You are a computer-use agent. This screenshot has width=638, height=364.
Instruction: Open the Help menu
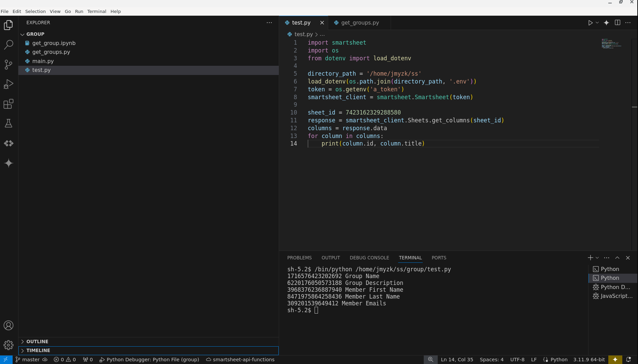pyautogui.click(x=116, y=11)
